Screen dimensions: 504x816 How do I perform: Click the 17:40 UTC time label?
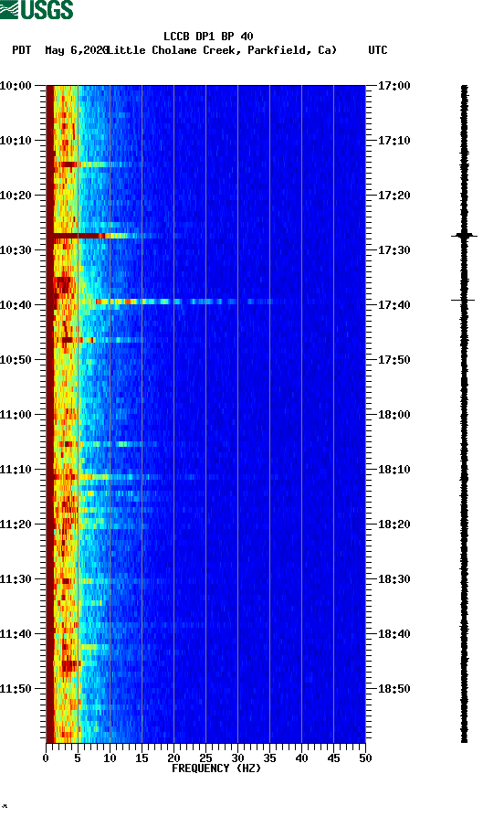(394, 305)
